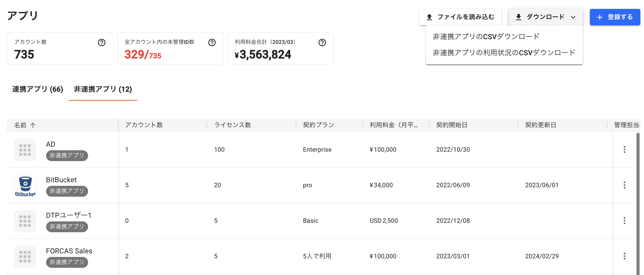Switch to 連携アプリ (66) tab

[38, 89]
